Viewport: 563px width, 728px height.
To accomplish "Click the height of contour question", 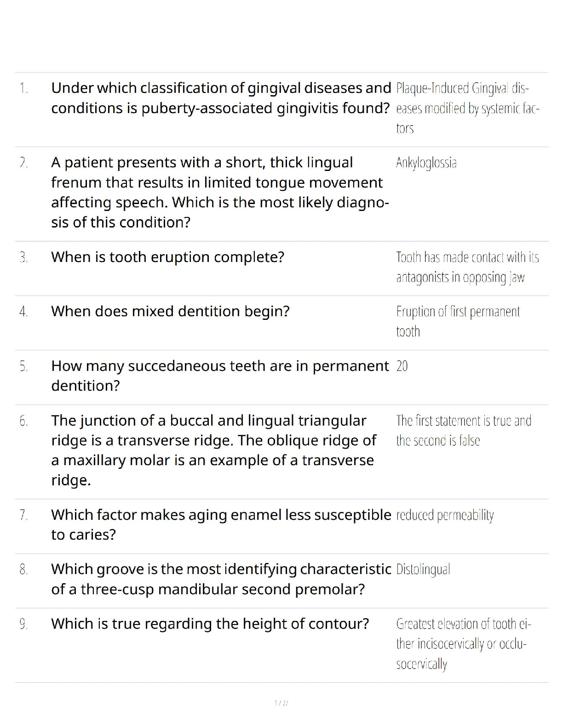I will [210, 624].
